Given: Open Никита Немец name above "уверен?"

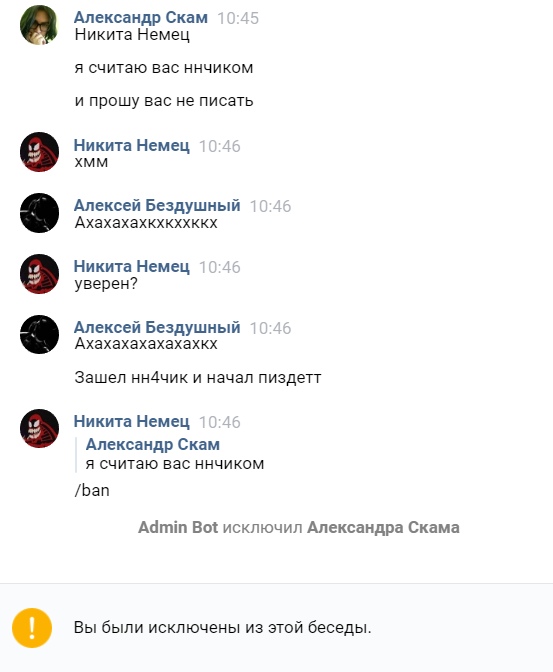Looking at the screenshot, I should tap(131, 266).
